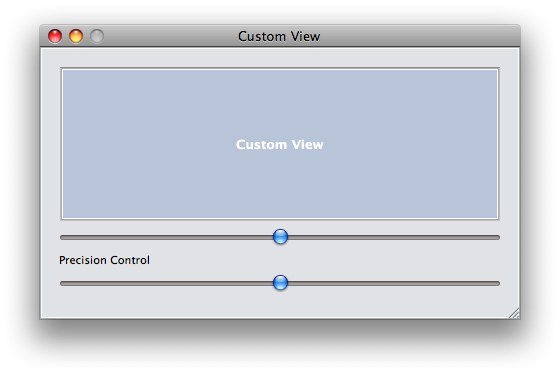Click the upper slider's blue knob
This screenshot has height=374, width=560.
tap(280, 237)
